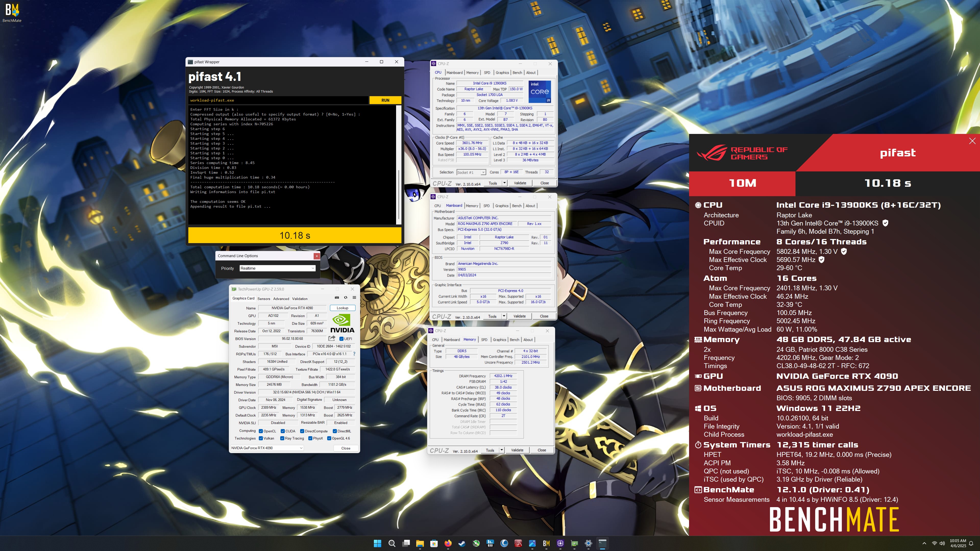The width and height of the screenshot is (980, 551).
Task: Open Firefox from the taskbar
Action: click(448, 543)
